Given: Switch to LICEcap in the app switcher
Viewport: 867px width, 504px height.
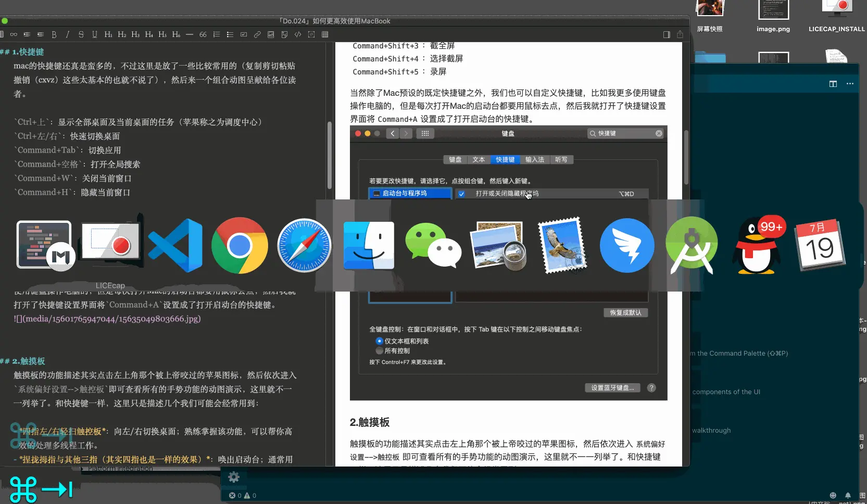Looking at the screenshot, I should pos(110,244).
